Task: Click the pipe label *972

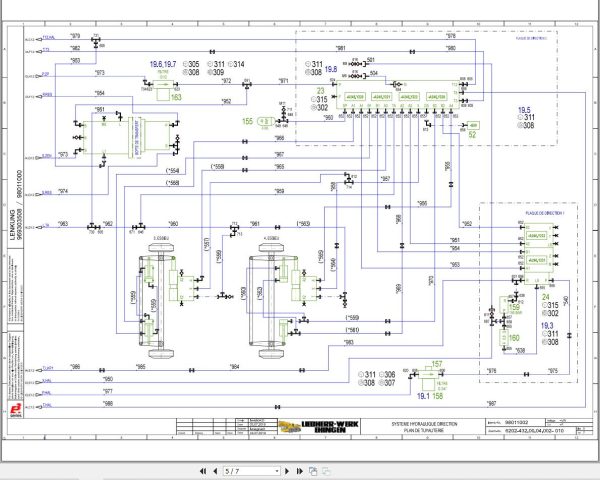Action: point(227,81)
